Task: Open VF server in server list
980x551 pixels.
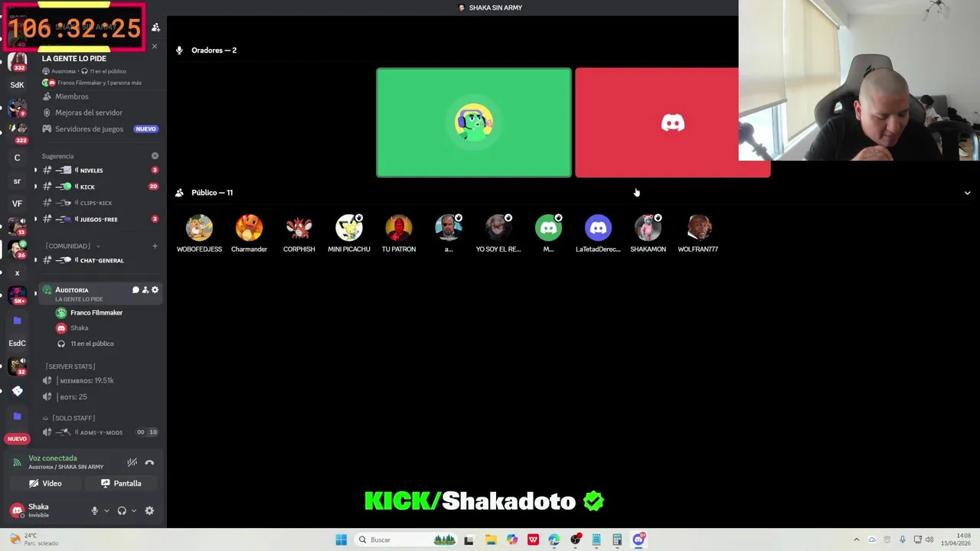Action: [x=17, y=204]
